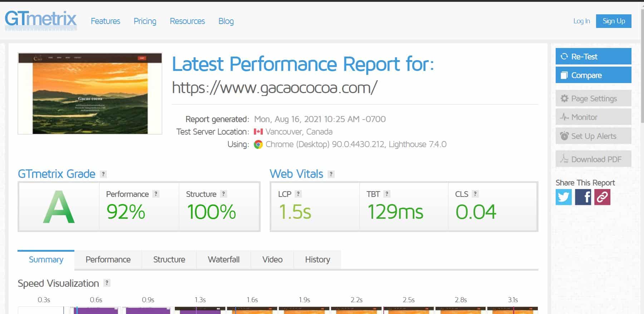Viewport: 644px width, 314px height.
Task: Click the 3.1s speed visualization label
Action: tap(513, 300)
